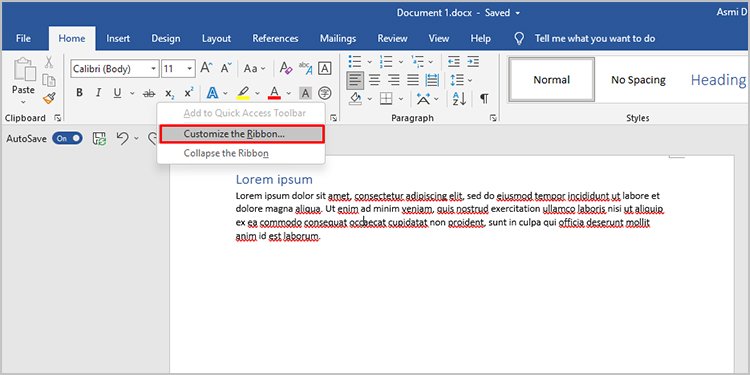Choose Customize the Ribbon menu item
This screenshot has height=375, width=750.
click(242, 134)
